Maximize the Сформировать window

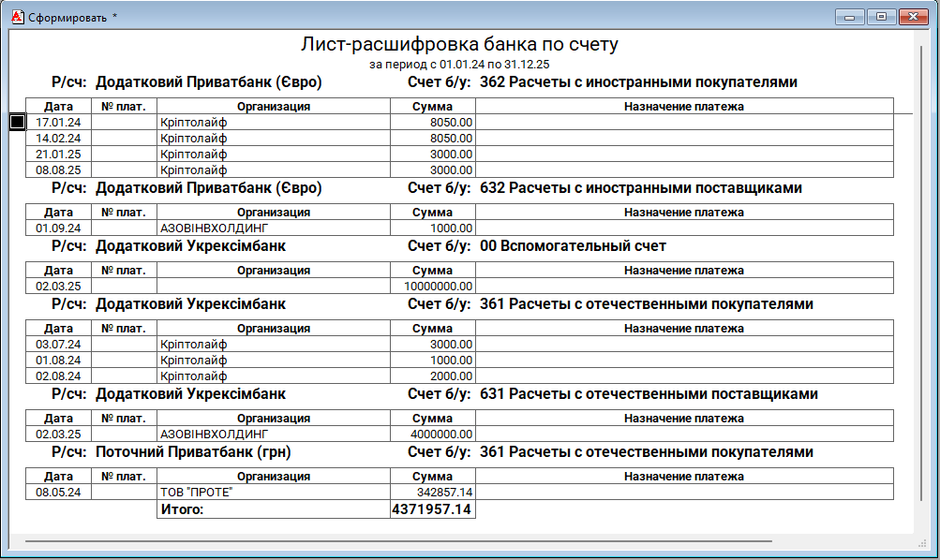tap(881, 16)
